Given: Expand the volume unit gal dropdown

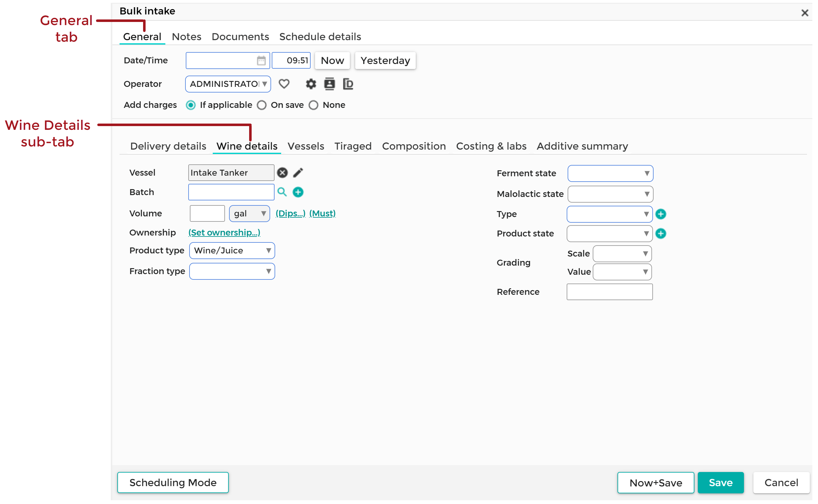Looking at the screenshot, I should pos(249,213).
